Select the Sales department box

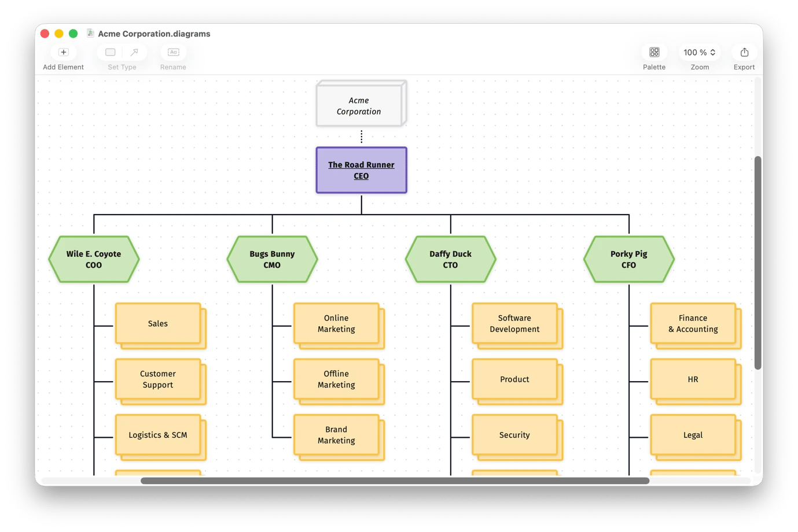[x=160, y=326]
